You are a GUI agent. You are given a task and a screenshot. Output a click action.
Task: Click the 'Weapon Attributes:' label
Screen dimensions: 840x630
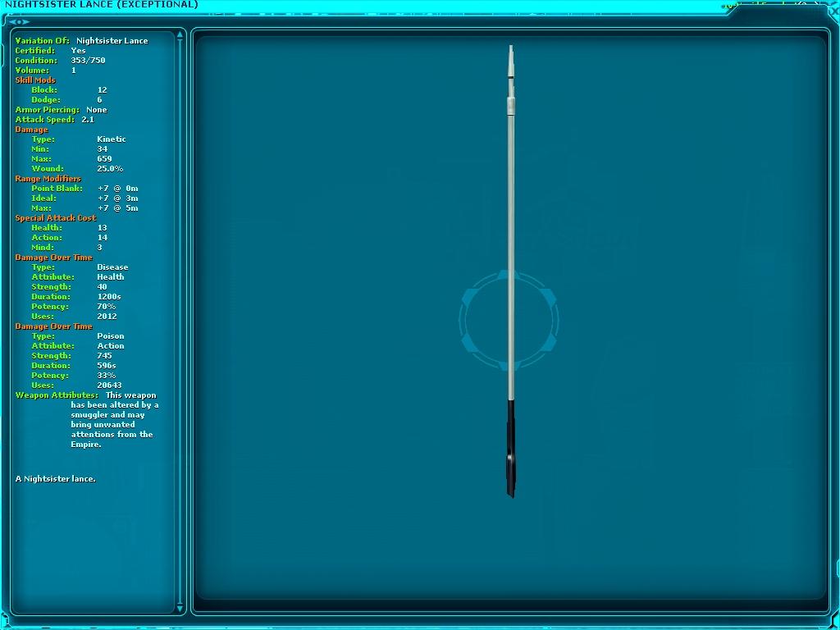[x=57, y=395]
